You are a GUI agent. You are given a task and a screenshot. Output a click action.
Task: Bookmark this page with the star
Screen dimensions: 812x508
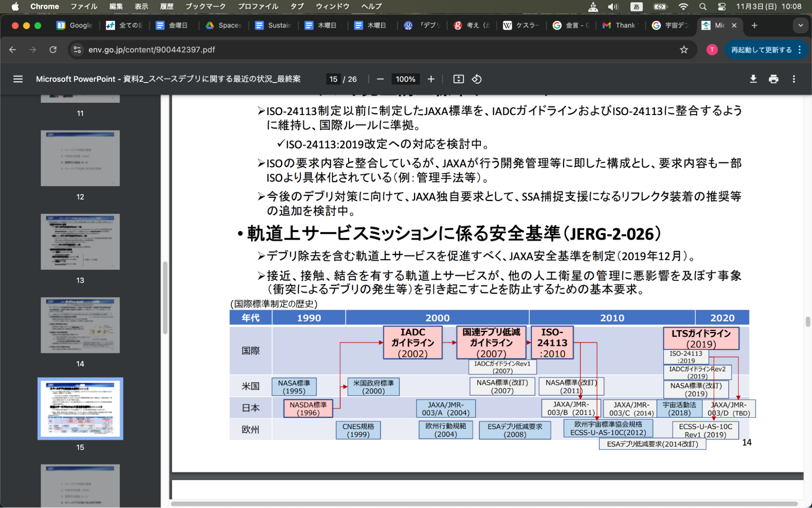[684, 50]
